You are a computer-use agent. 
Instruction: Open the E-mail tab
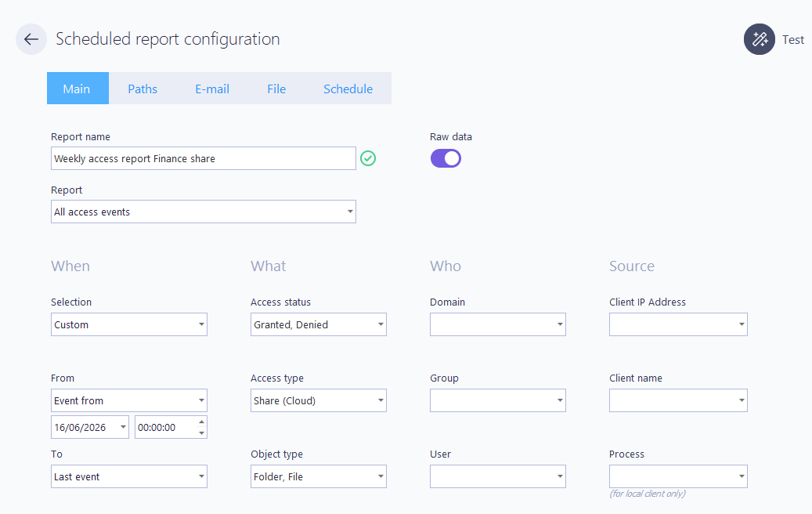point(212,89)
